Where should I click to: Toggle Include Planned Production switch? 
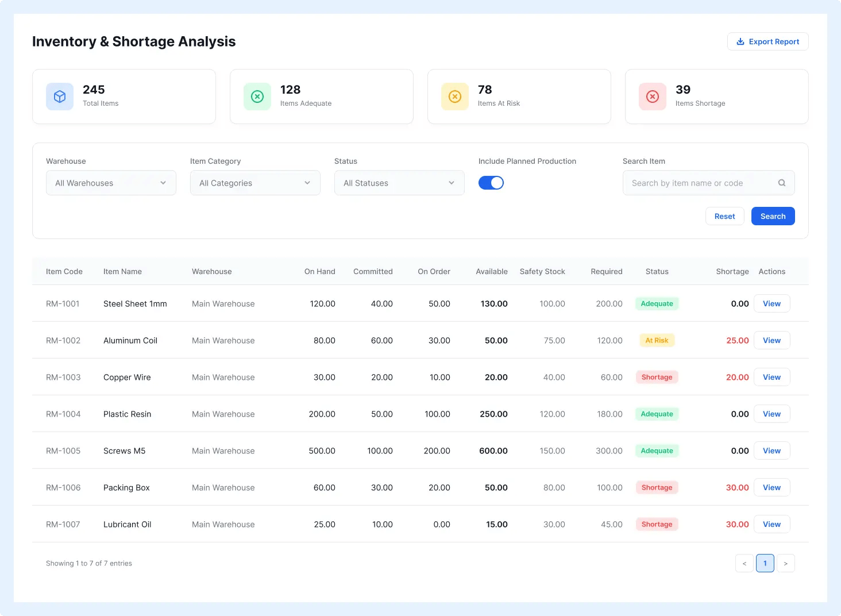pos(491,183)
